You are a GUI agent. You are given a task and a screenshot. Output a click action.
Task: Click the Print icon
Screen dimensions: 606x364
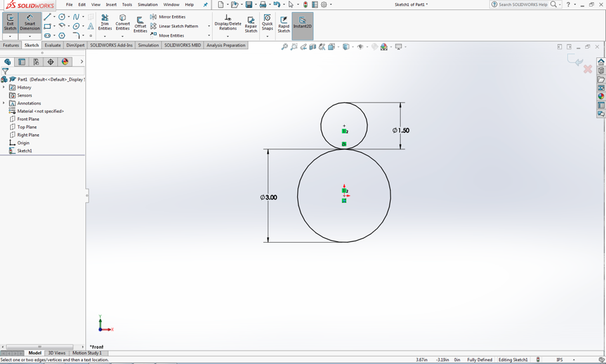[263, 5]
